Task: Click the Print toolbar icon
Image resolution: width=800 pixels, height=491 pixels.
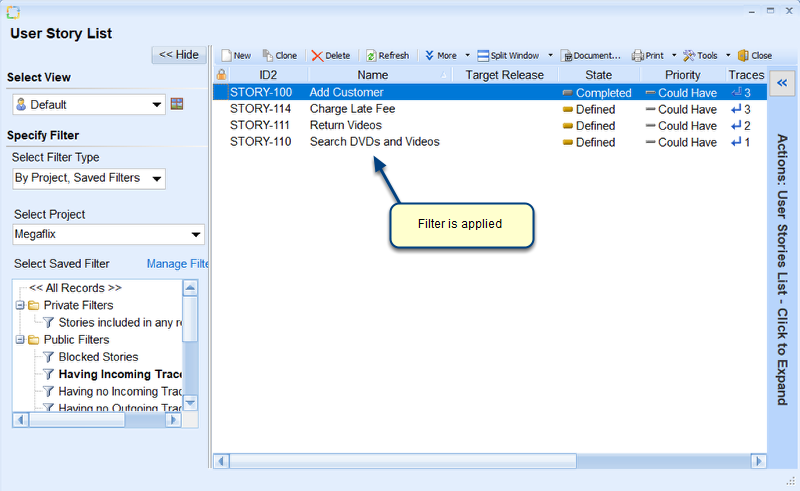Action: pyautogui.click(x=646, y=56)
